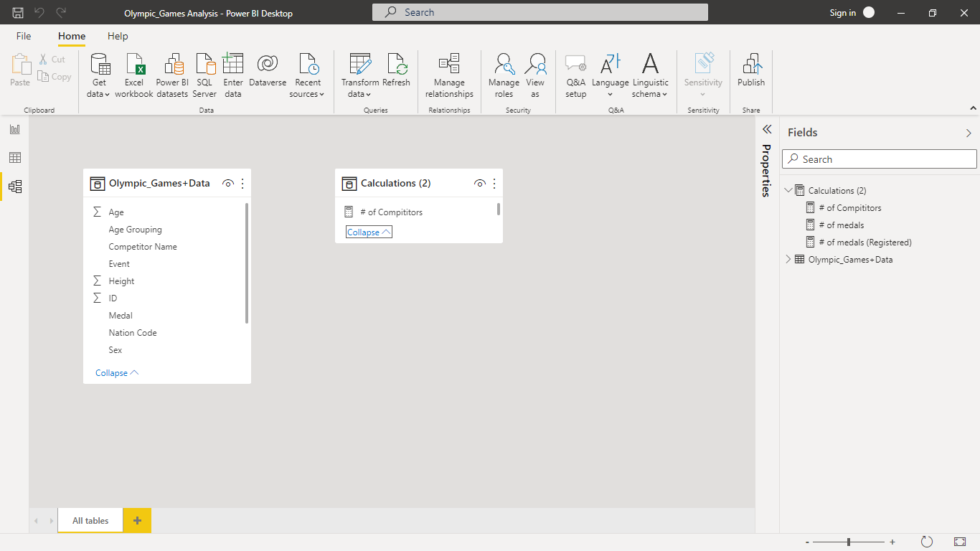The image size is (980, 551).
Task: Open Q&A setup
Action: [x=575, y=75]
